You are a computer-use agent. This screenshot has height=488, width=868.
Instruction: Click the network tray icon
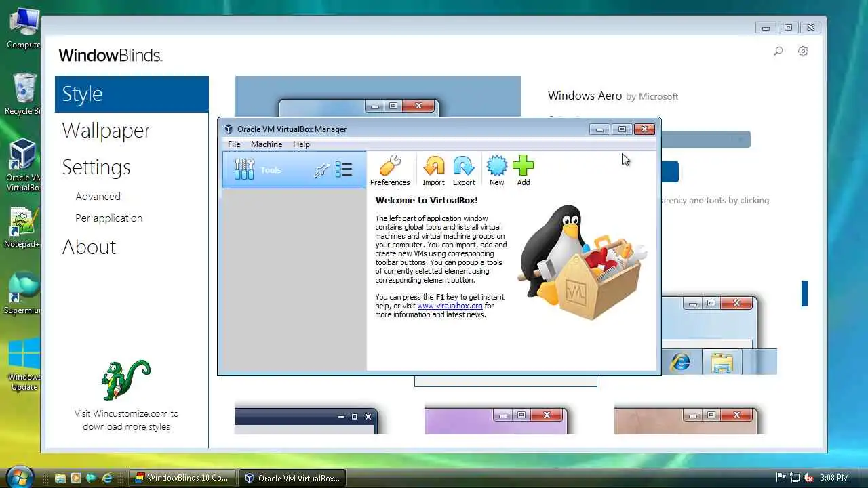794,478
